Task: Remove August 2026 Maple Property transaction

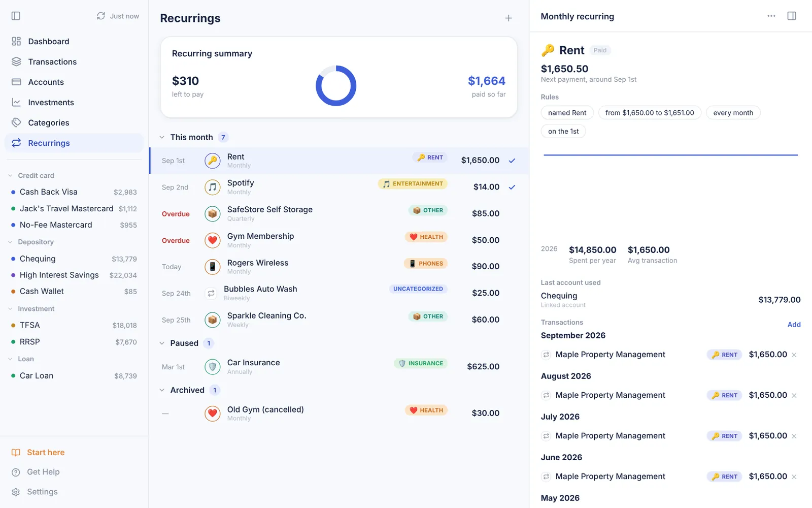Action: [x=794, y=395]
